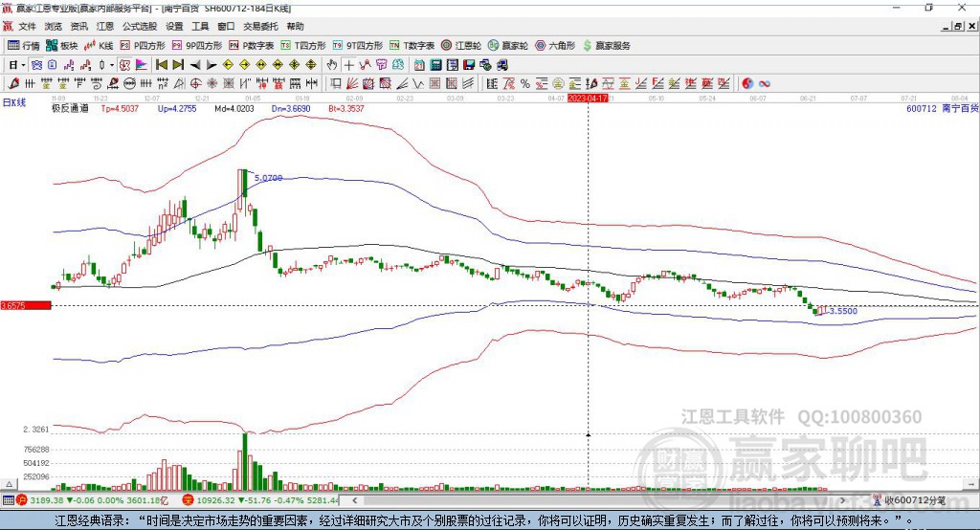Select the red pencil drawing tool
Screen dimensions: 980x530
pos(13,83)
